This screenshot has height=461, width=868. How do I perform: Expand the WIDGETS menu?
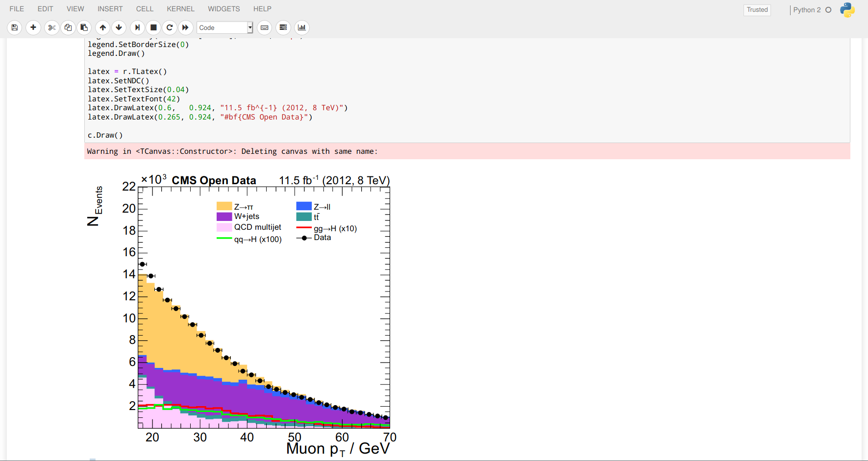click(x=223, y=9)
